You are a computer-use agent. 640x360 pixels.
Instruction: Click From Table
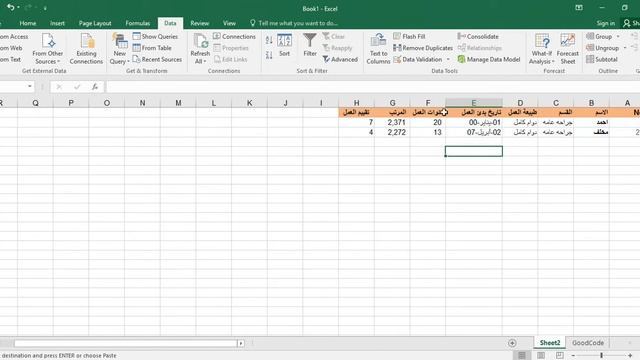click(x=152, y=48)
